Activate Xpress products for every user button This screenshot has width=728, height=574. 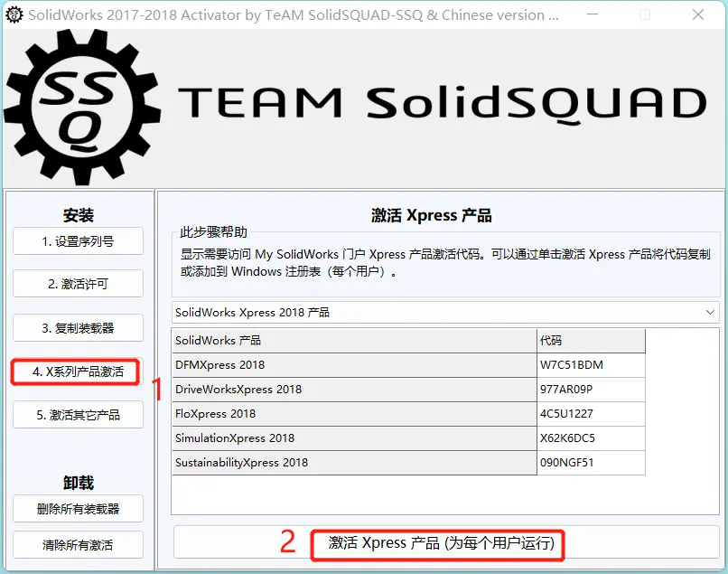(x=446, y=542)
